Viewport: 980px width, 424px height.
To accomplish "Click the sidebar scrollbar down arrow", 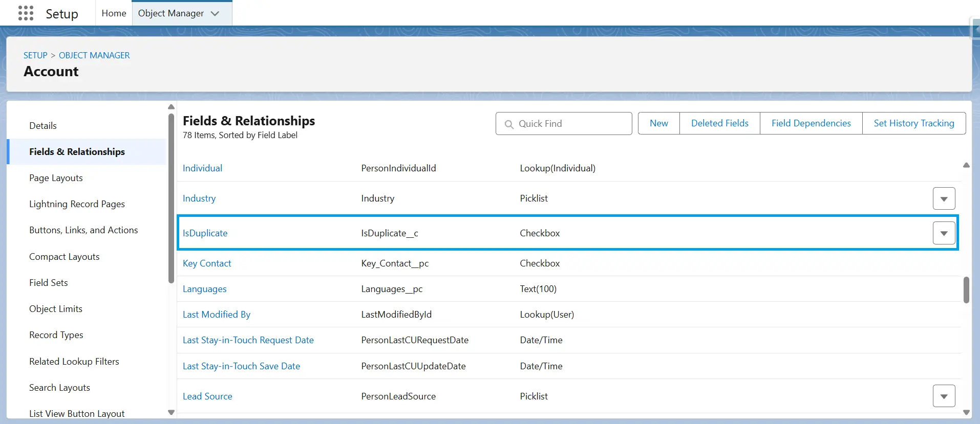I will [x=171, y=412].
